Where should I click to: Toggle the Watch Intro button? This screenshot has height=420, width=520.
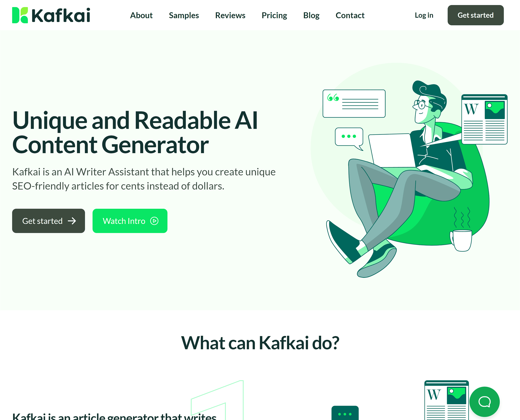(130, 221)
